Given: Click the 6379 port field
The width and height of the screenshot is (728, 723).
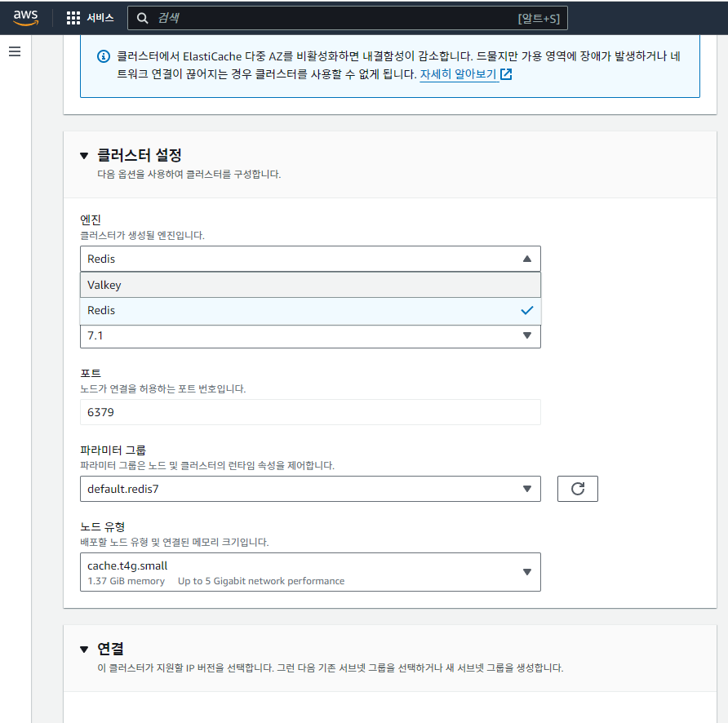Looking at the screenshot, I should click(x=310, y=412).
